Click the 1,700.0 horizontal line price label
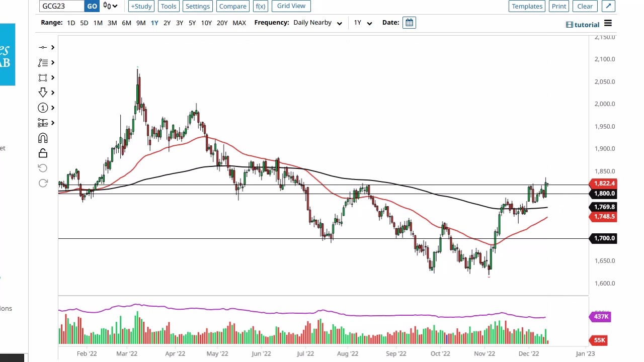The width and height of the screenshot is (644, 362). coord(603,238)
